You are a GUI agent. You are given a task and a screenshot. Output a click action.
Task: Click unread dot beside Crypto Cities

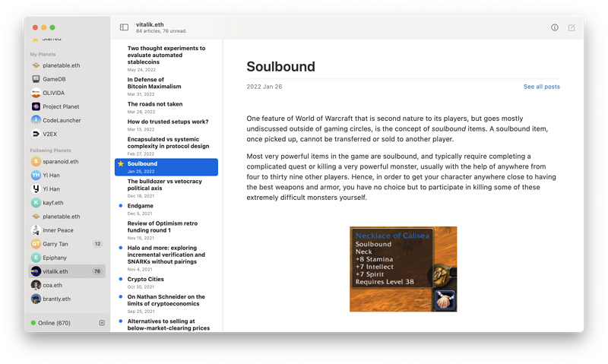[x=121, y=280]
